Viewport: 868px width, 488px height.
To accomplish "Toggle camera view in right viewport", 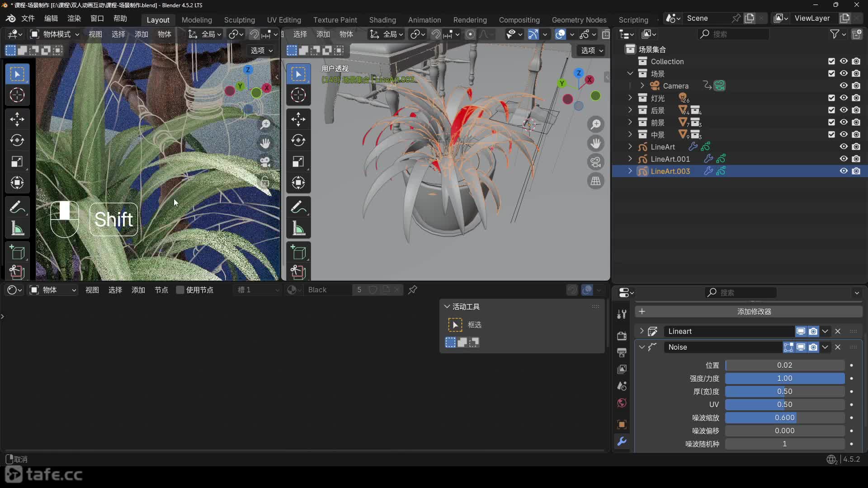I will pyautogui.click(x=596, y=162).
